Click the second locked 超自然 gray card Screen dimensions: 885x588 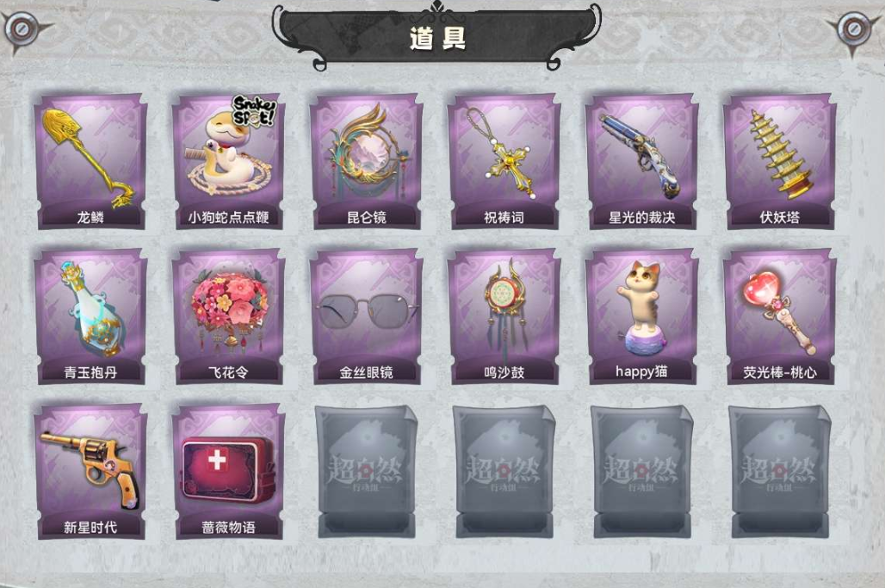504,472
